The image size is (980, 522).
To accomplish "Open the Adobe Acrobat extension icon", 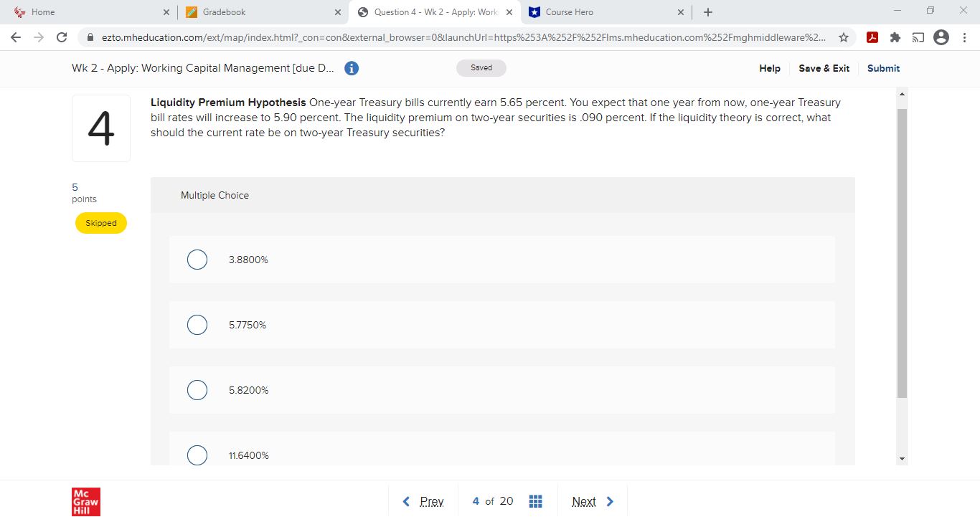I will tap(872, 37).
